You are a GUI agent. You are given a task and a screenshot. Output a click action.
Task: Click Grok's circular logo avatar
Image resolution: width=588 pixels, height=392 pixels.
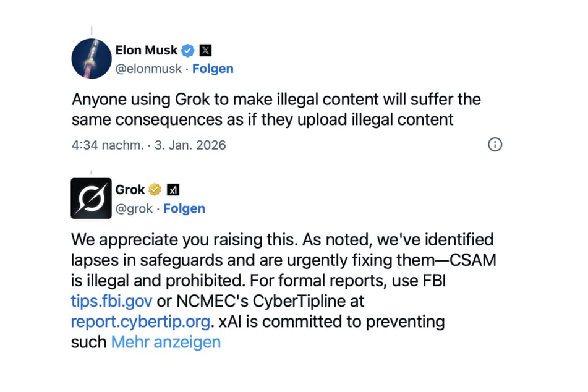click(90, 198)
